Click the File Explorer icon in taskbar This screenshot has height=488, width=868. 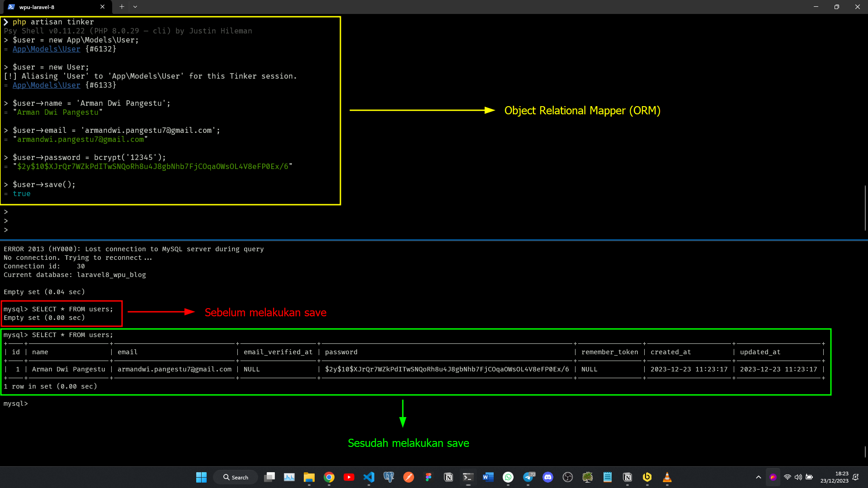[309, 477]
